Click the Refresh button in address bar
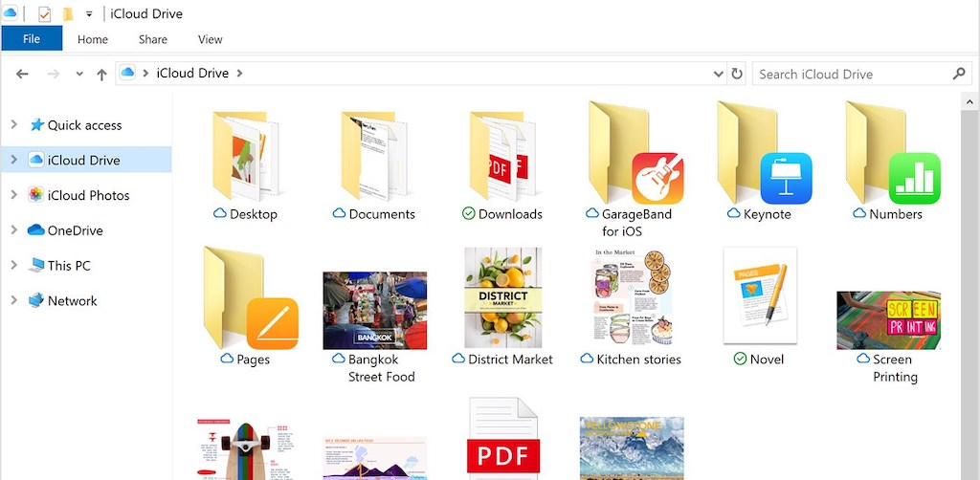Viewport: 980px width, 480px height. coord(737,74)
